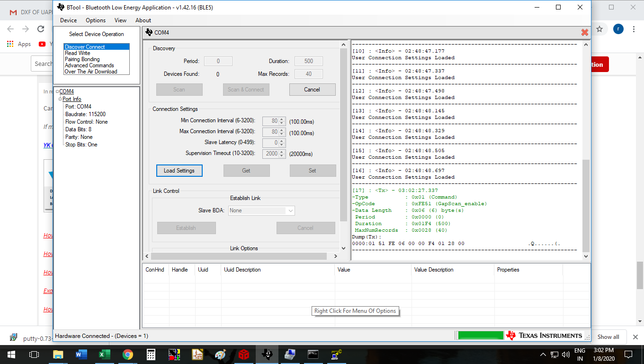The height and width of the screenshot is (364, 644).
Task: Click the Get connection settings button
Action: [246, 171]
